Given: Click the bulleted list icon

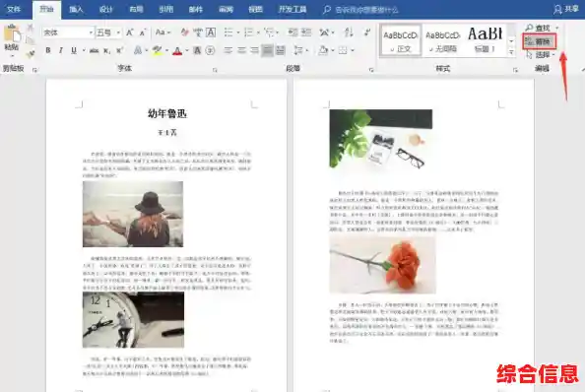Looking at the screenshot, I should pyautogui.click(x=228, y=33).
